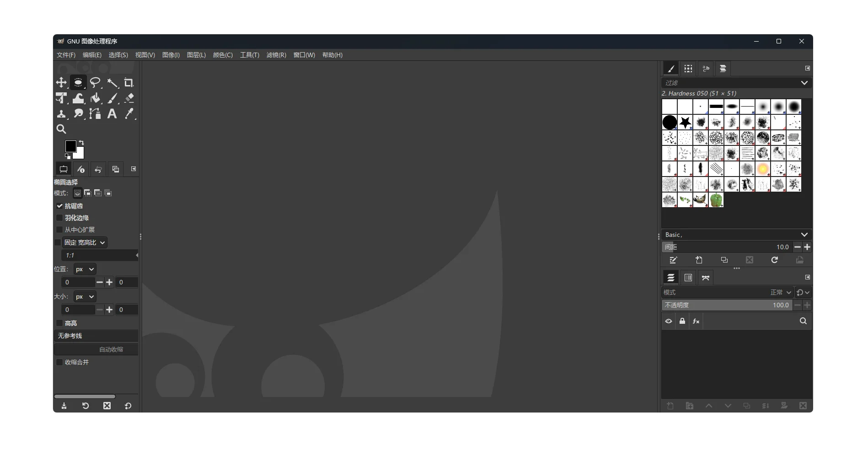Open the brushes panel configure tab menu
The height and width of the screenshot is (450, 868).
coord(808,68)
